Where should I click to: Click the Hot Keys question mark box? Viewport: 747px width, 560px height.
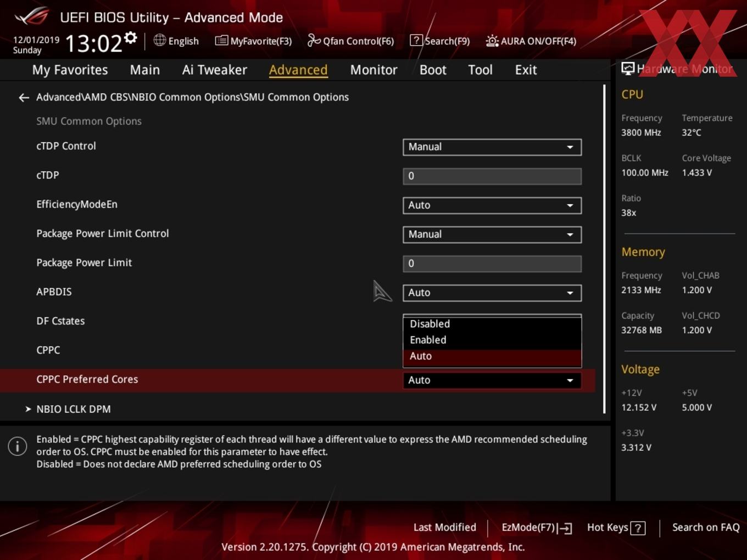click(638, 528)
